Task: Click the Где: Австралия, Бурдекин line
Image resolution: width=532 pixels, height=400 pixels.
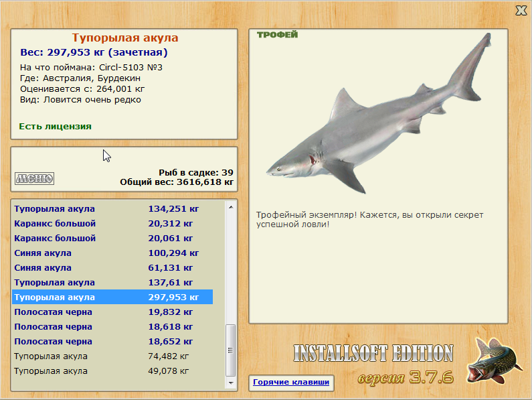Action: (80, 78)
